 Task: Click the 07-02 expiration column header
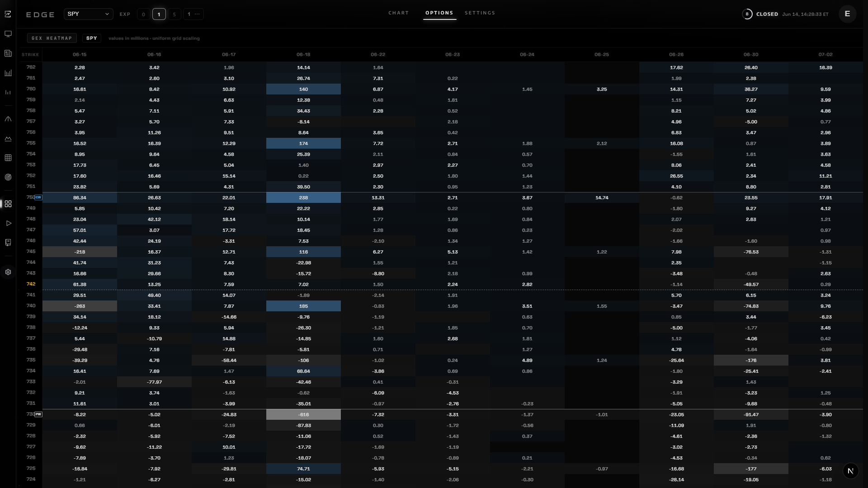coord(826,55)
